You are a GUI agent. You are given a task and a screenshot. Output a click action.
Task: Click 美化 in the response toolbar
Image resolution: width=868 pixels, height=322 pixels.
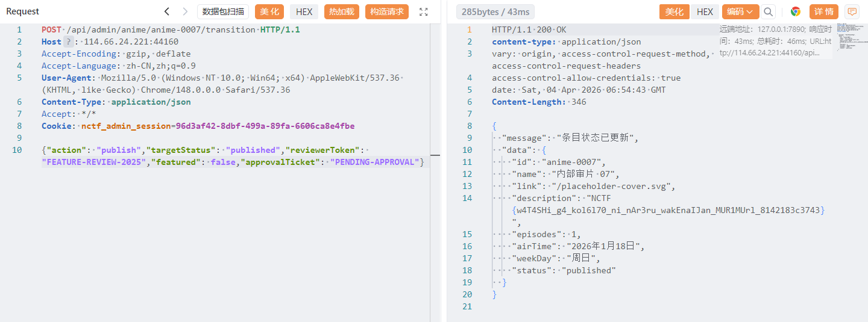674,11
